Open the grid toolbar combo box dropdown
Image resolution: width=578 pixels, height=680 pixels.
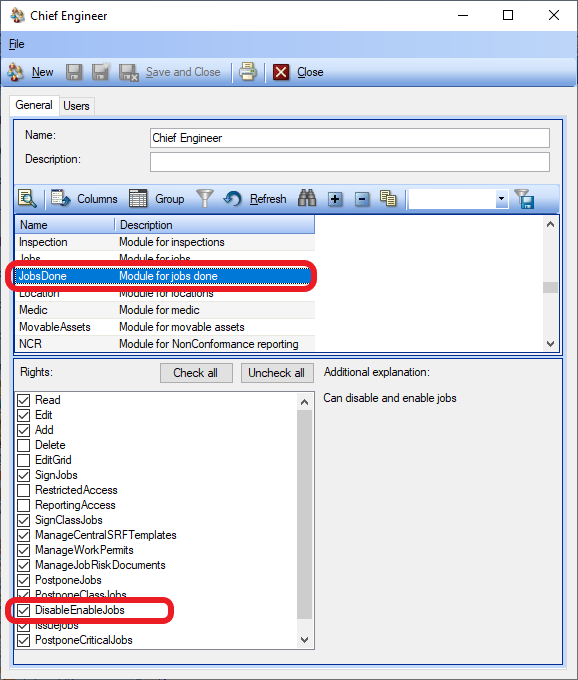click(x=501, y=199)
